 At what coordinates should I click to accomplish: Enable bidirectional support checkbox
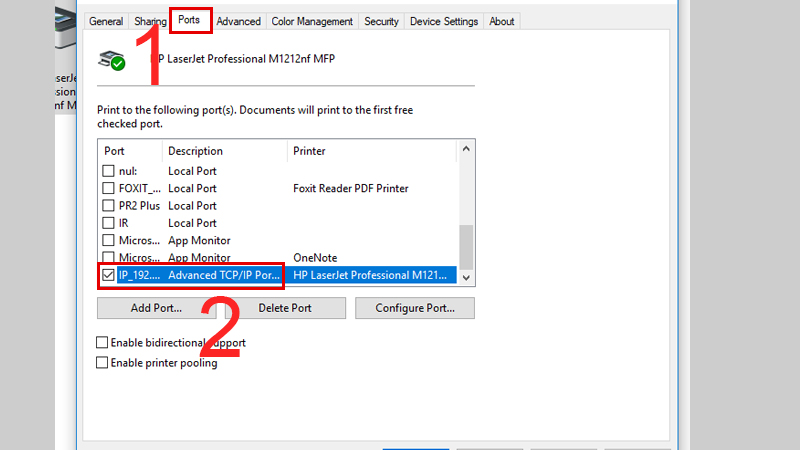click(x=102, y=342)
